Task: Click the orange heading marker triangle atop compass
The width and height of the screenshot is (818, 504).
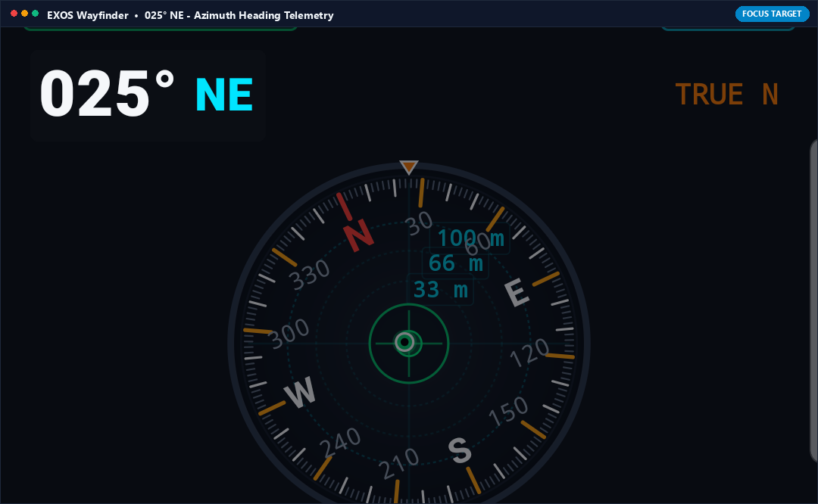Action: pyautogui.click(x=408, y=167)
